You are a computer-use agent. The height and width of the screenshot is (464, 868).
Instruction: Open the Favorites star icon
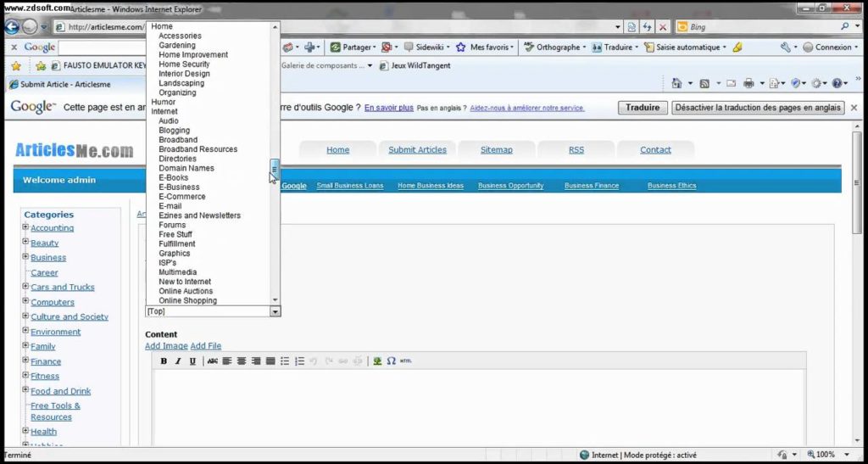pyautogui.click(x=16, y=66)
